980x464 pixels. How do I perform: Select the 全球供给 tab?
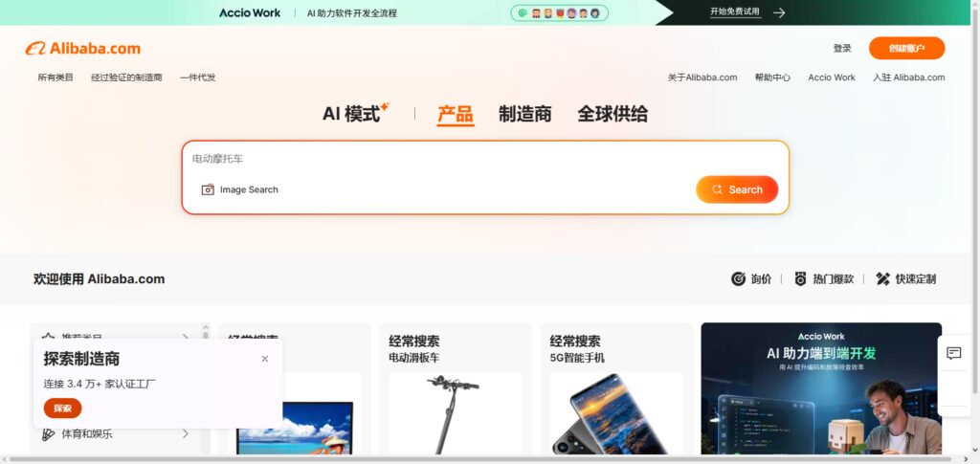(x=612, y=114)
